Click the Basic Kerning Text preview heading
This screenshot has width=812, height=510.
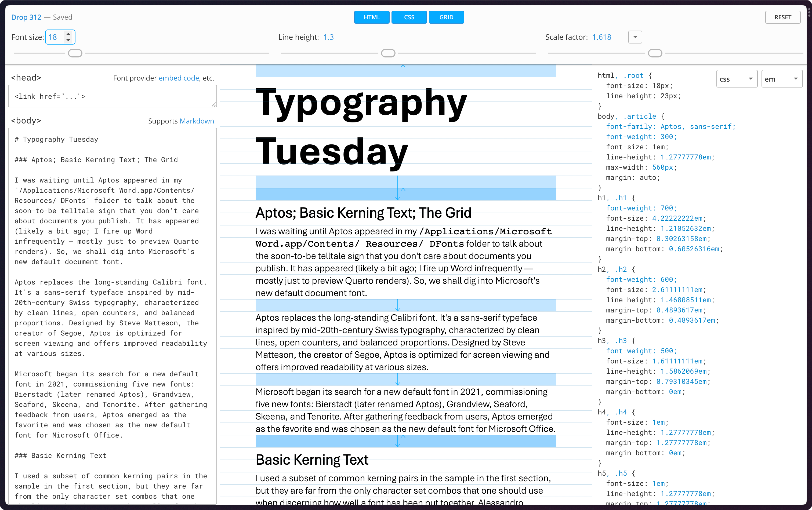(x=312, y=460)
